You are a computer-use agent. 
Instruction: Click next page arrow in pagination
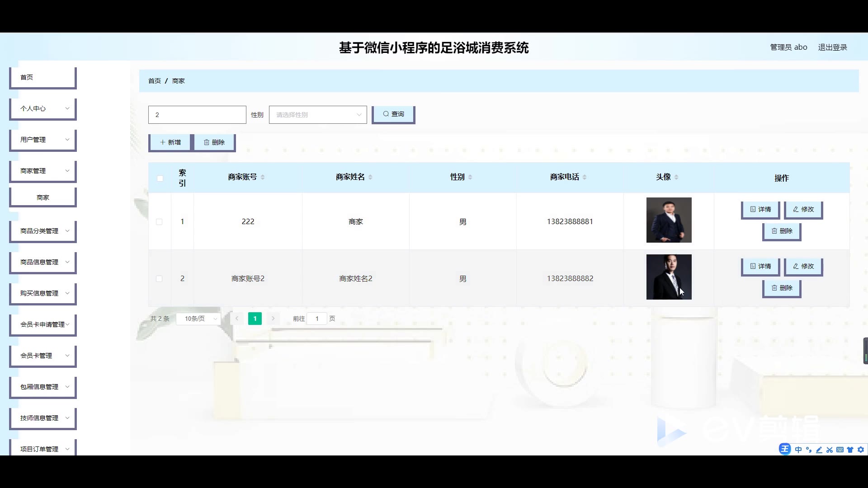pos(273,319)
